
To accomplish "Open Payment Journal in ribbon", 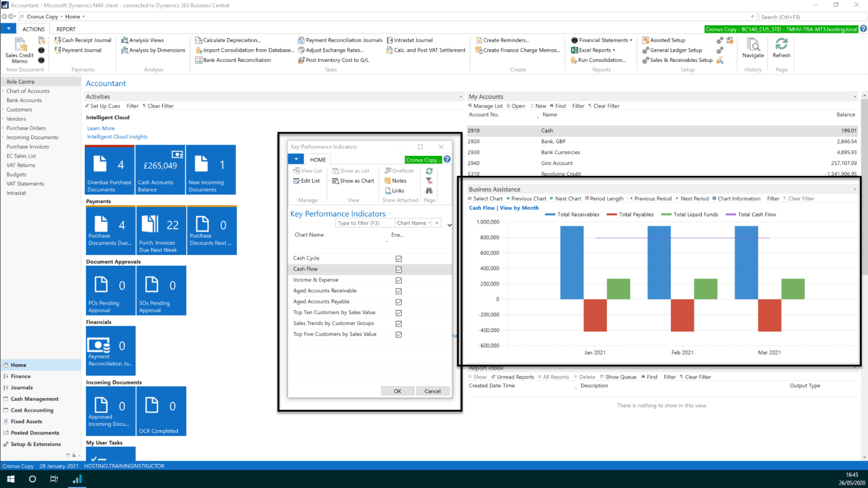I will pyautogui.click(x=78, y=50).
